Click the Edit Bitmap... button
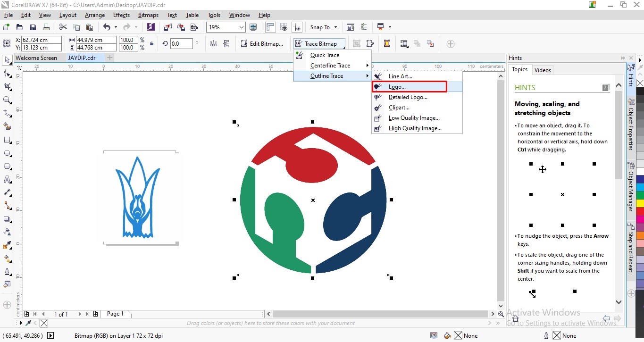Image resolution: width=644 pixels, height=342 pixels. (x=262, y=44)
